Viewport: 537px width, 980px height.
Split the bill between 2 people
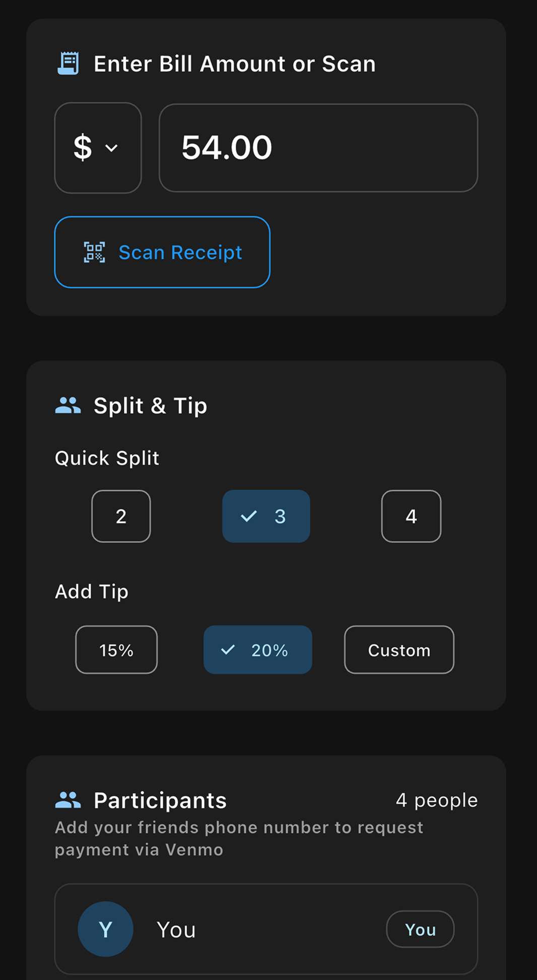tap(121, 516)
